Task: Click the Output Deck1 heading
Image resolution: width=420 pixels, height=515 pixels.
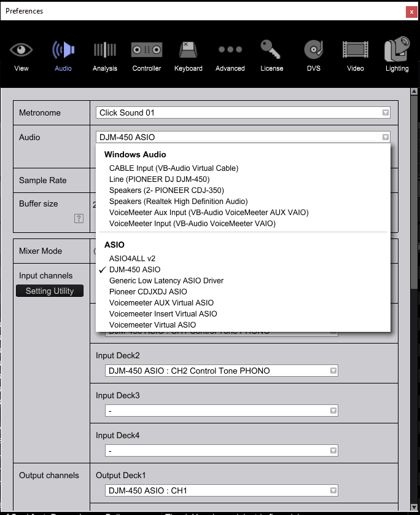Action: coord(120,475)
